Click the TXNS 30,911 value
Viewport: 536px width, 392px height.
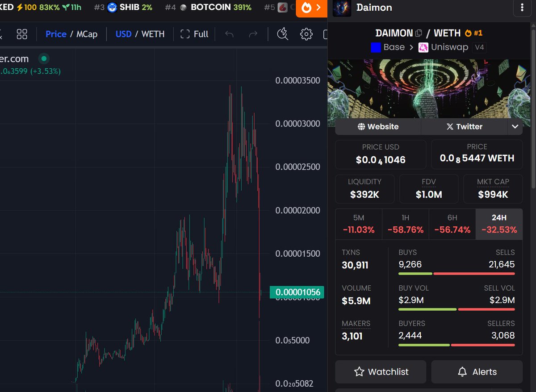(355, 265)
